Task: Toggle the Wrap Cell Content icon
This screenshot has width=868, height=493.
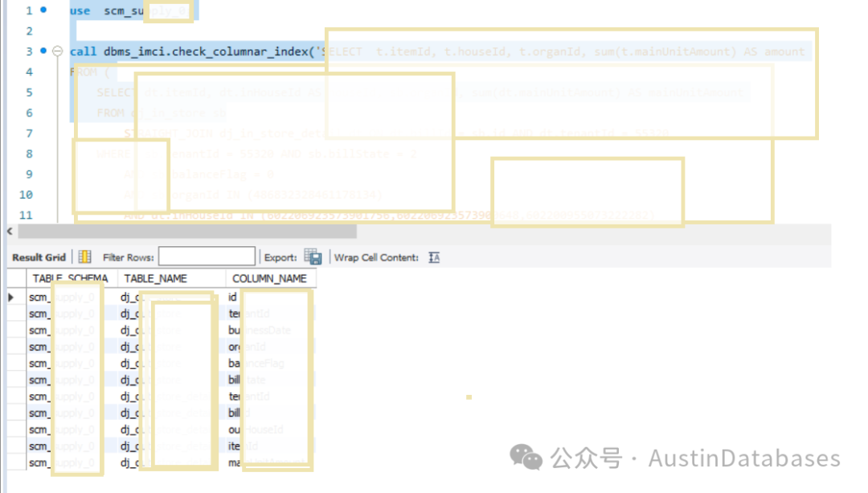Action: 434,257
